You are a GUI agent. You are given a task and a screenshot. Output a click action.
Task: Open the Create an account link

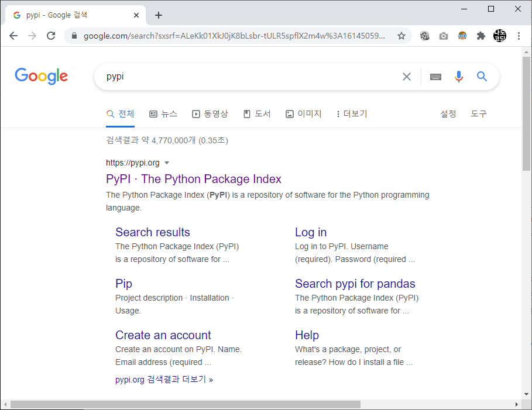pyautogui.click(x=163, y=335)
